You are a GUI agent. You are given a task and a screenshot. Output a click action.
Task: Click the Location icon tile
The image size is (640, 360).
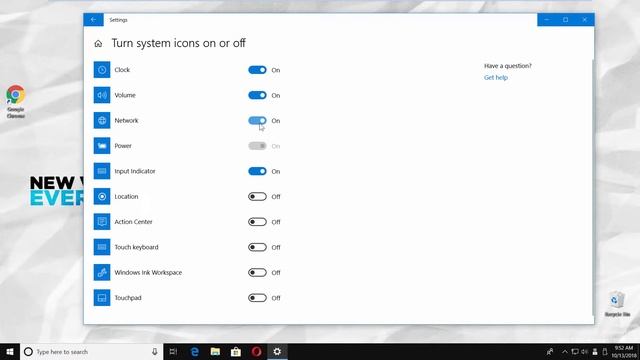point(102,196)
